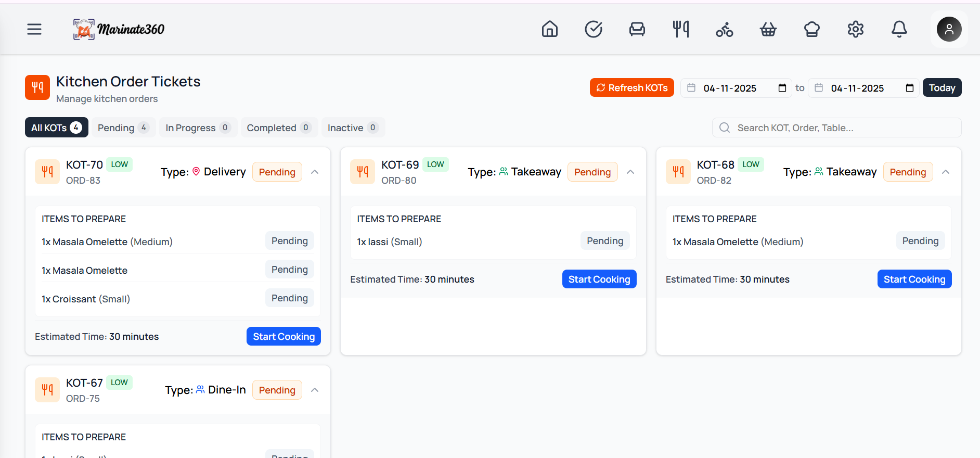Open the settings gear icon
The width and height of the screenshot is (980, 458).
point(855,29)
